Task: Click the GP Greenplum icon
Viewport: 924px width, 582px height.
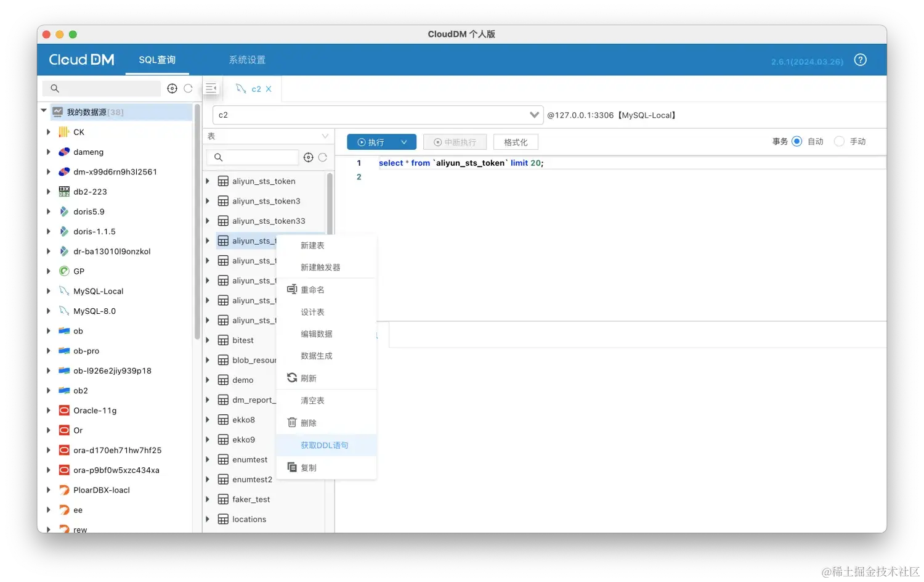Action: pos(64,271)
